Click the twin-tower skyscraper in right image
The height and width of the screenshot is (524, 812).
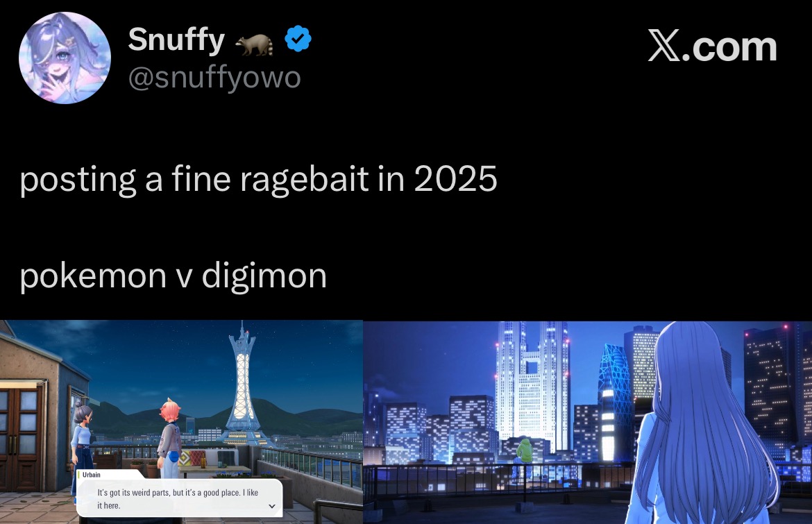(532, 386)
